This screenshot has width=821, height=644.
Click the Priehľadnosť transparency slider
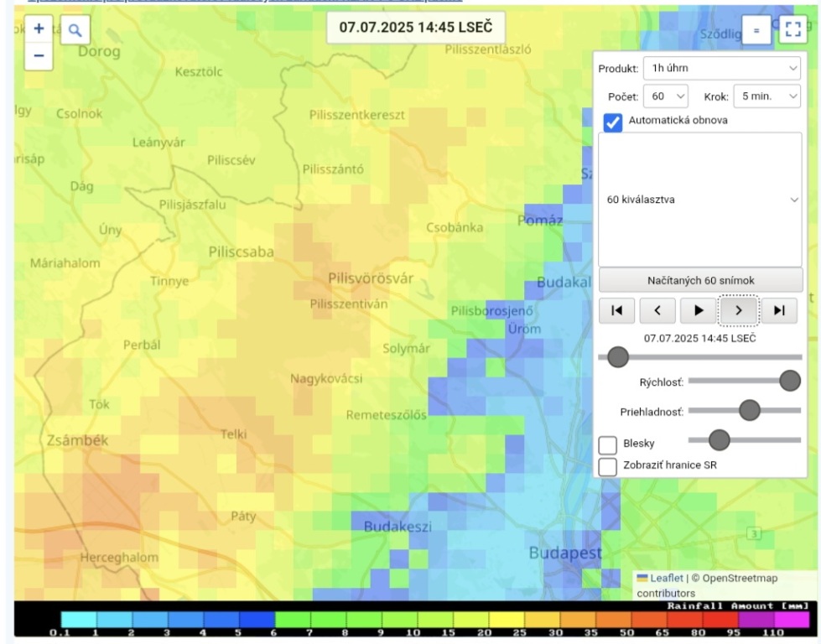[x=744, y=411]
